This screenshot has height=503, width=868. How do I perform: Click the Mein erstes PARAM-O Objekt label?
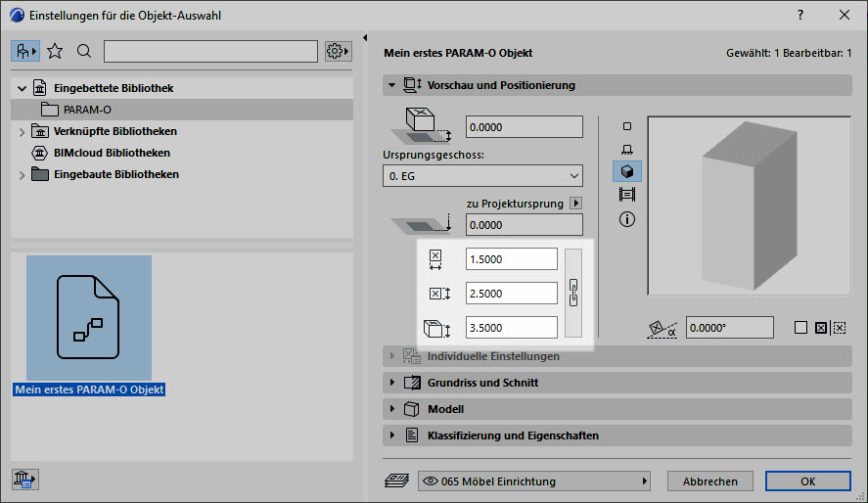[89, 389]
